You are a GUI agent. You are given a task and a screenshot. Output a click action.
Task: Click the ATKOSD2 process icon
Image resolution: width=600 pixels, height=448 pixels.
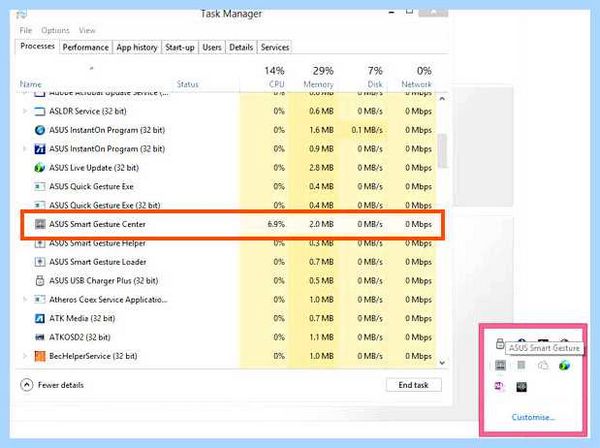[x=40, y=337]
